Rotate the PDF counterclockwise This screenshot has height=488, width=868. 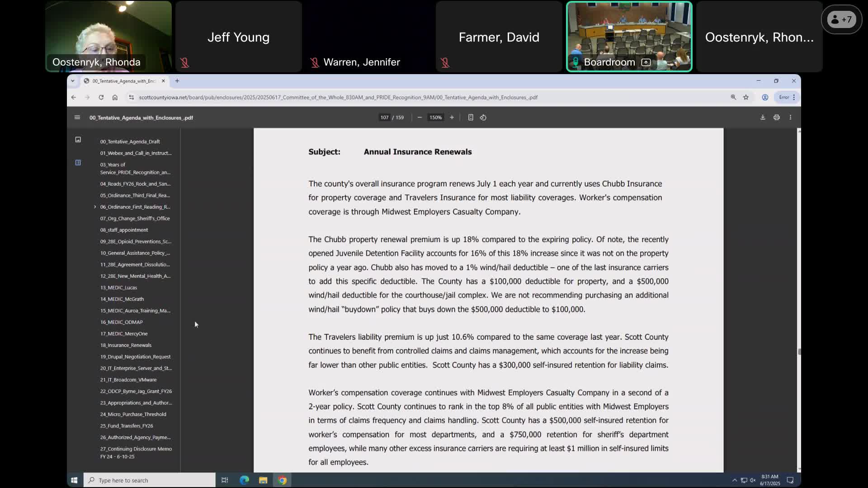[483, 117]
